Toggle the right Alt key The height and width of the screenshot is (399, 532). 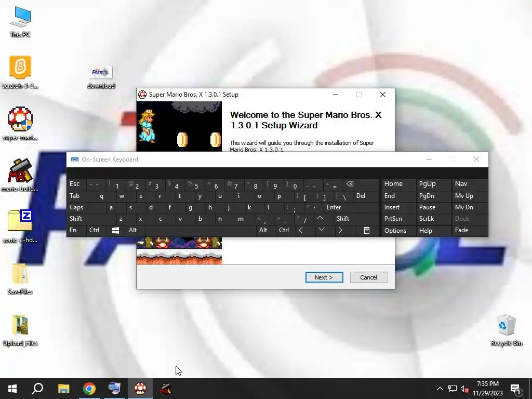click(x=265, y=230)
